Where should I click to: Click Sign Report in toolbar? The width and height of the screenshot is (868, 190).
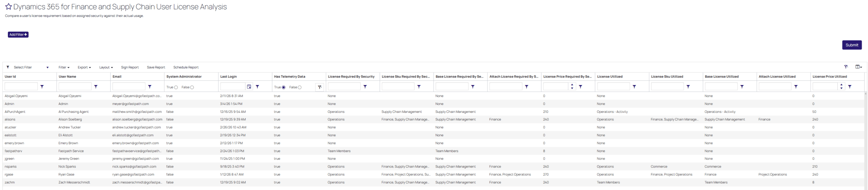[130, 67]
